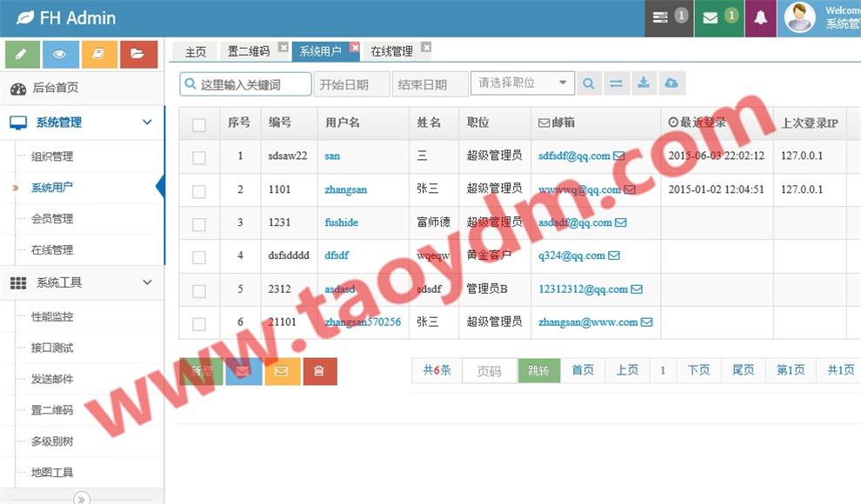Expand the 系统工具 menu section
This screenshot has height=504, width=861.
[82, 282]
